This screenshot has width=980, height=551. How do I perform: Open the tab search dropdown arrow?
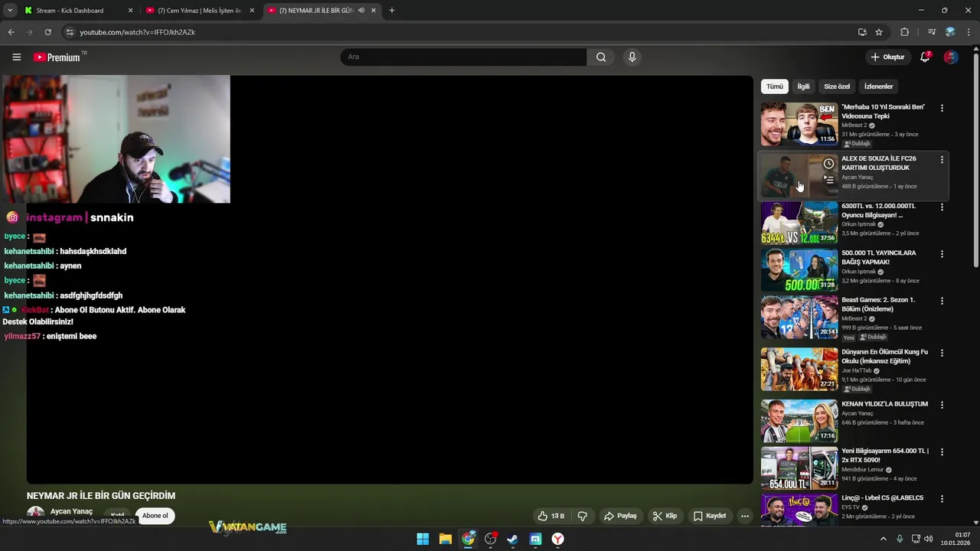[10, 11]
